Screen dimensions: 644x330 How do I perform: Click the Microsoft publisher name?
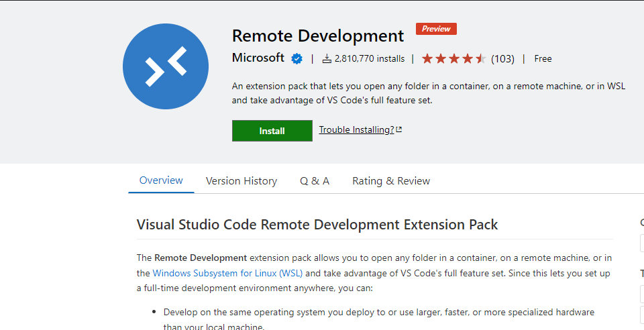click(258, 58)
